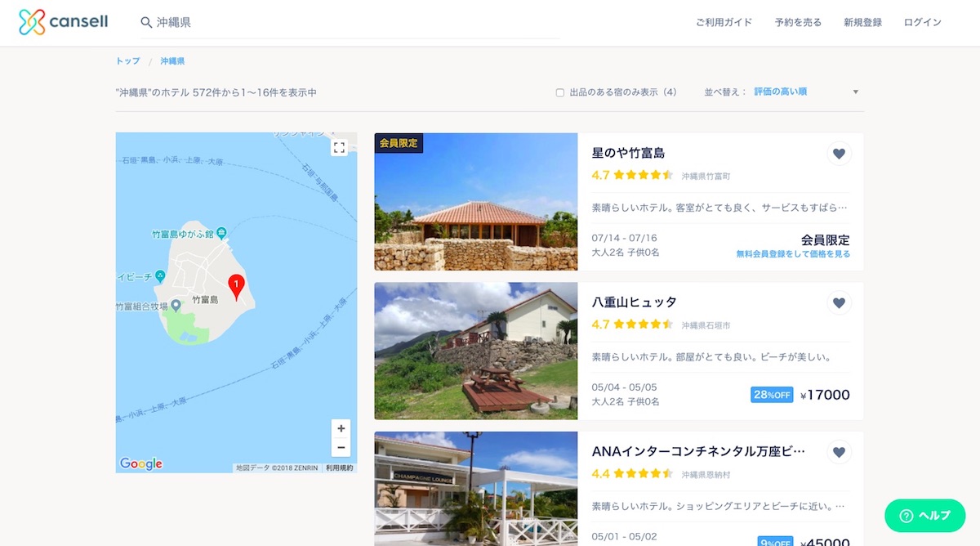Open the 星のや竹富島 photo thumbnail

point(476,202)
